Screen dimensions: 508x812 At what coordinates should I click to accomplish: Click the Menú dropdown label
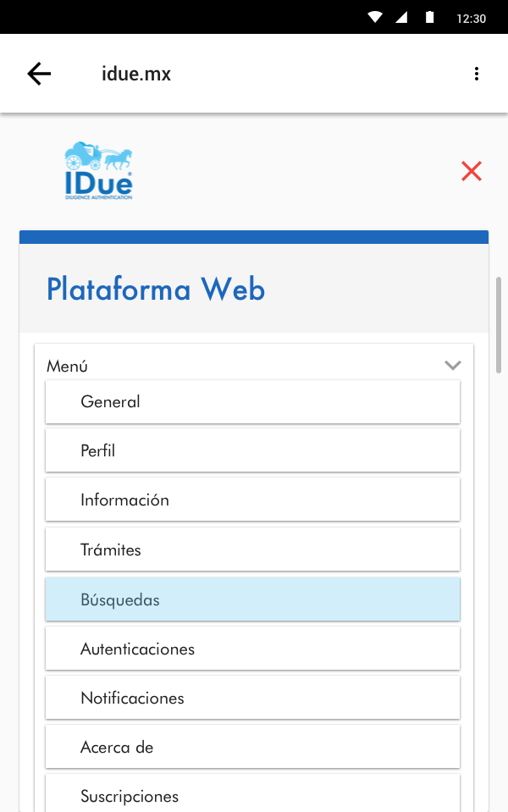pyautogui.click(x=68, y=367)
